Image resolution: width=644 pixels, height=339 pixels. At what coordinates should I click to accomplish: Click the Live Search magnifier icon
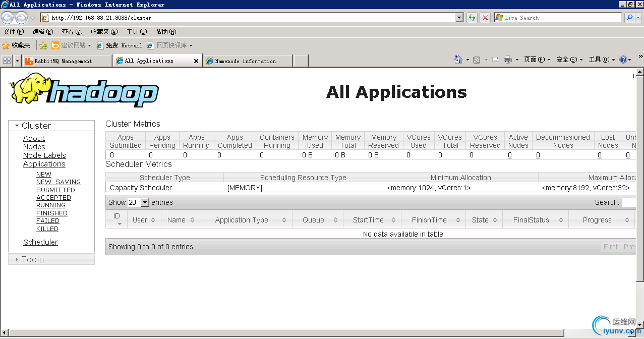[629, 18]
